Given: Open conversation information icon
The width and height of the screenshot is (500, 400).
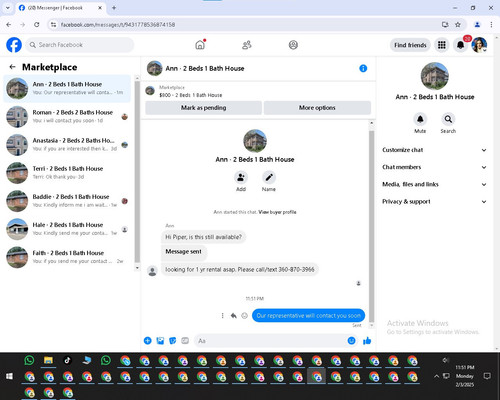Looking at the screenshot, I should coord(363,68).
